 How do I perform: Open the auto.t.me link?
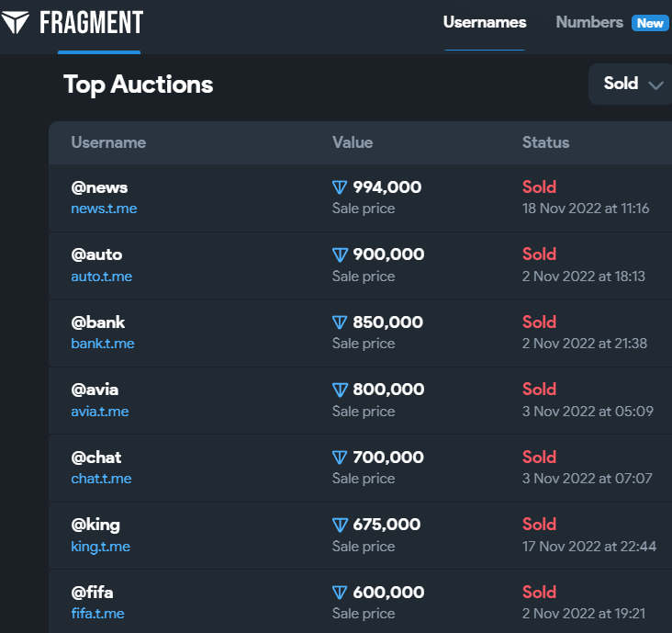(x=102, y=277)
